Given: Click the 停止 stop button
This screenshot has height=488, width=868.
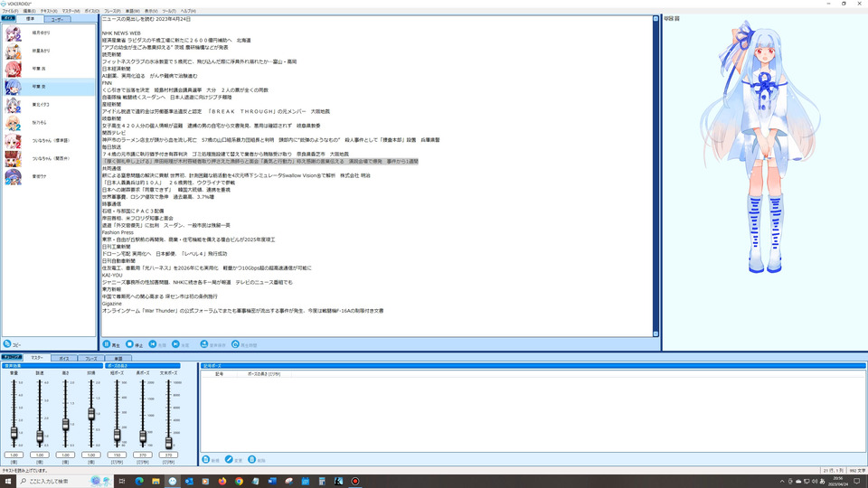Looking at the screenshot, I should pos(134,344).
